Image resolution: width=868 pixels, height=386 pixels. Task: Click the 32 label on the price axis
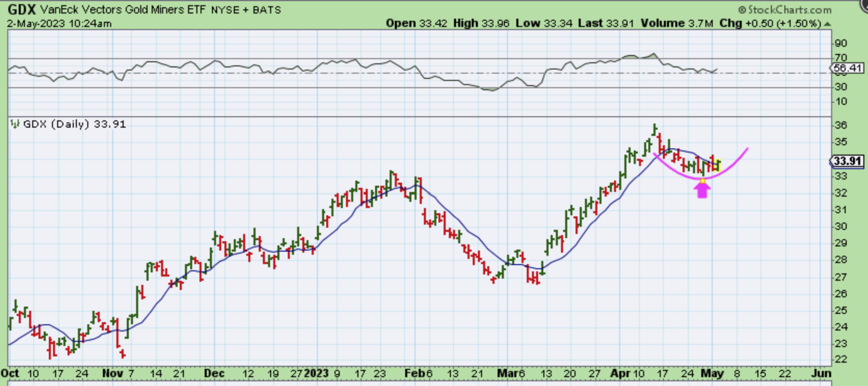(x=841, y=192)
